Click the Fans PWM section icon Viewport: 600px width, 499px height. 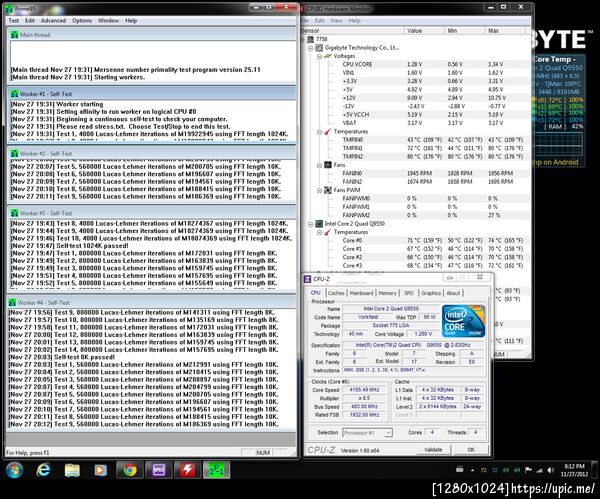pos(328,190)
